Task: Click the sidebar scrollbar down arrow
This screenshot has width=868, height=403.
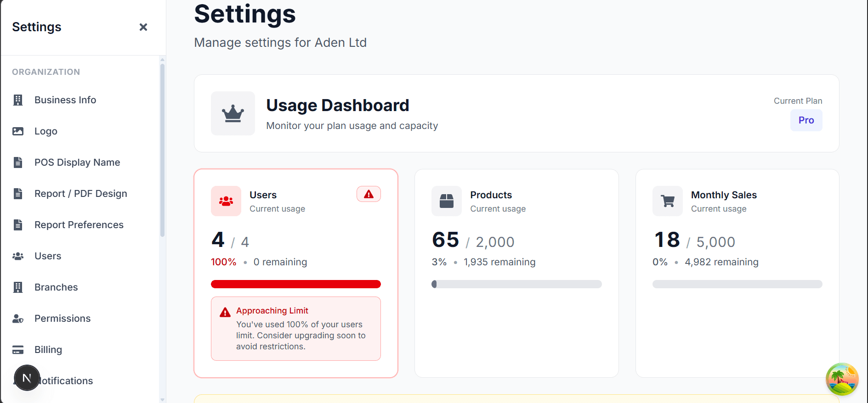Action: (x=162, y=400)
